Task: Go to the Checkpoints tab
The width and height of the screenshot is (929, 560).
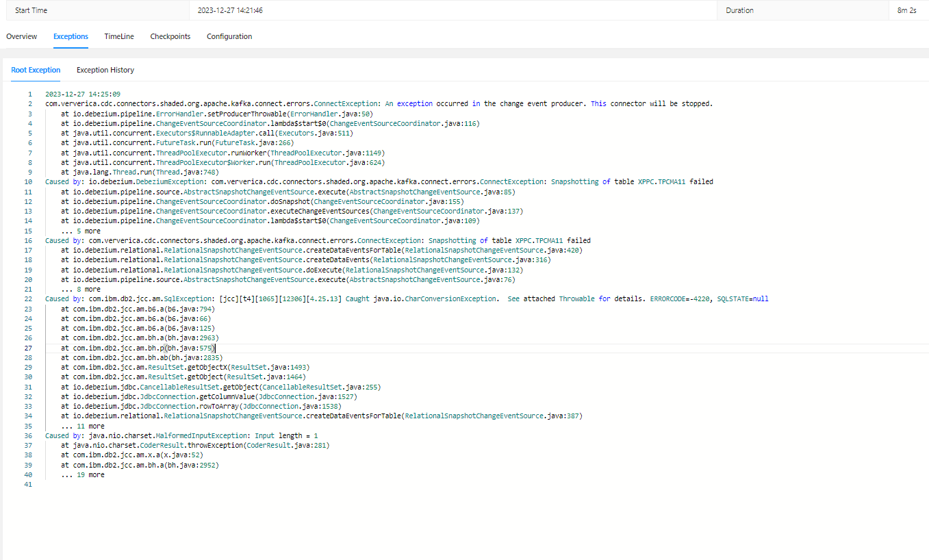Action: click(x=170, y=36)
